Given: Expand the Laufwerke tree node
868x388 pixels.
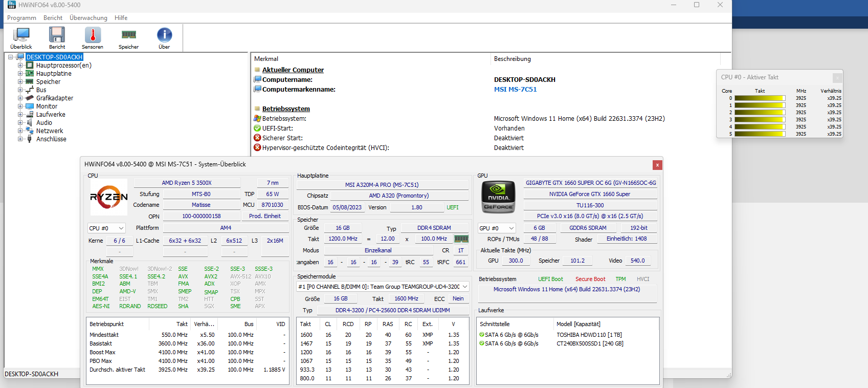Looking at the screenshot, I should click(x=20, y=115).
